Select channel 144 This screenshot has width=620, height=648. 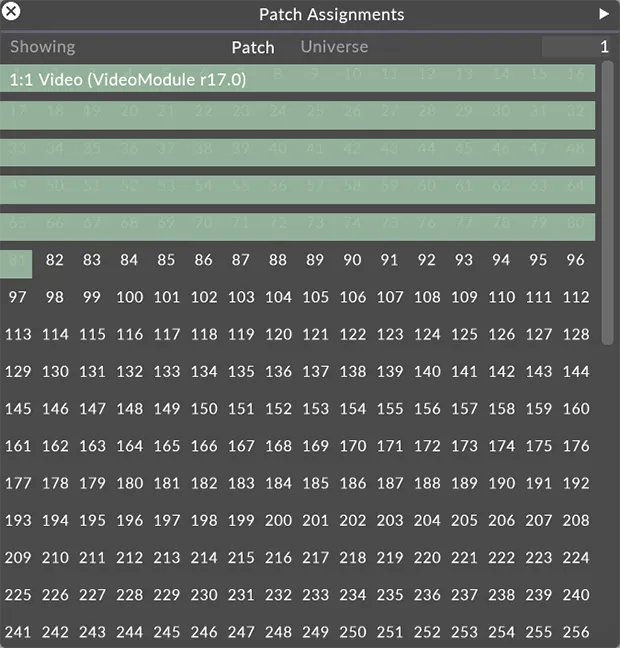pyautogui.click(x=576, y=372)
